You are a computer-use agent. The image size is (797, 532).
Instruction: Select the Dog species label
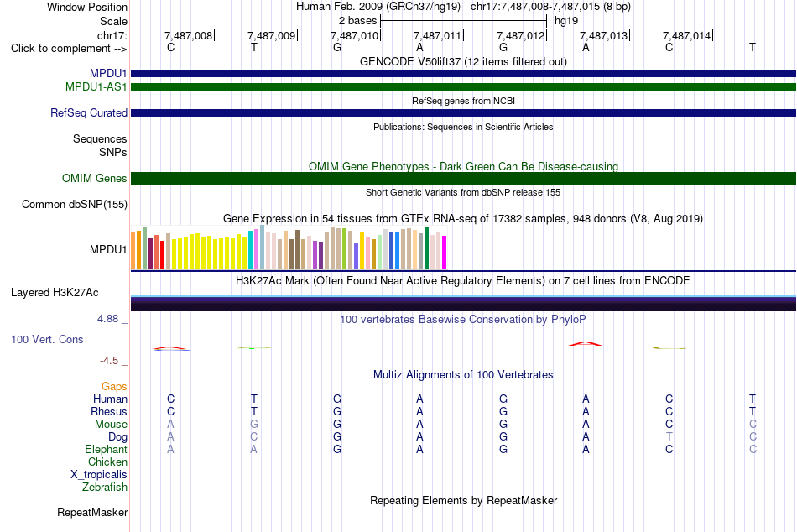(118, 437)
